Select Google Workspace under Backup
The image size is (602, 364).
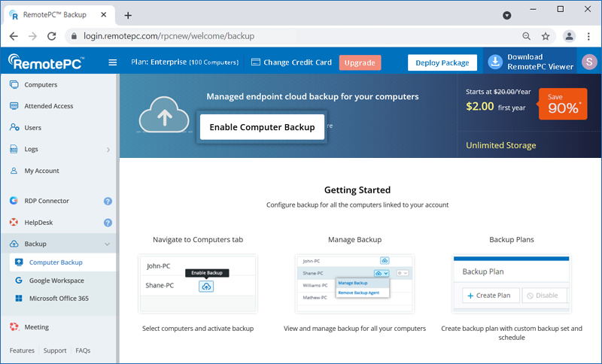[x=56, y=281]
